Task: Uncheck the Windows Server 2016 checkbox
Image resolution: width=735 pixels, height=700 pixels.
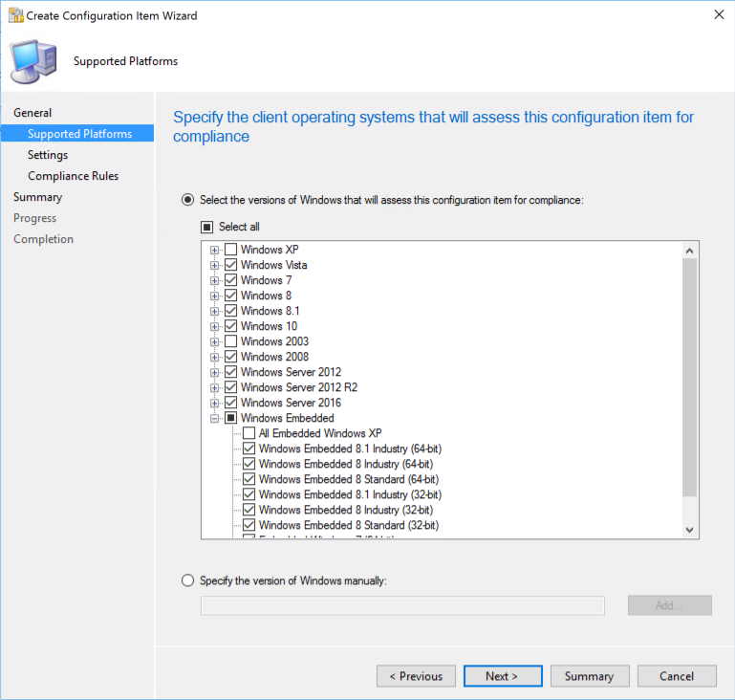Action: click(230, 403)
